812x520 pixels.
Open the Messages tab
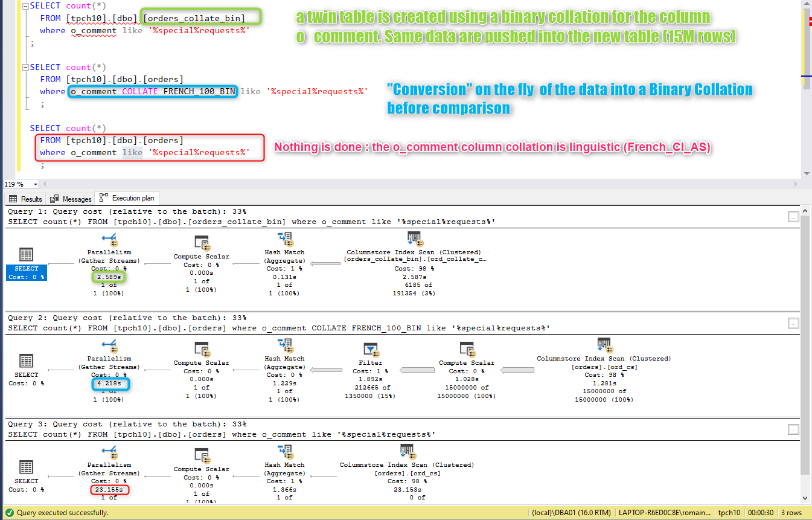pos(71,199)
